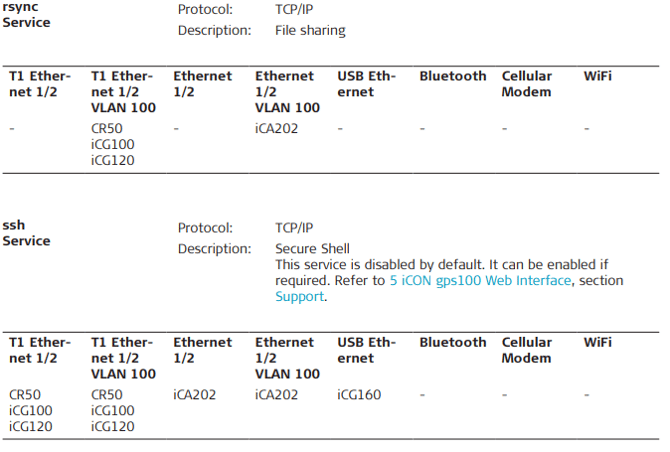
Task: Click CR50 entry in rsync table
Action: pos(106,128)
